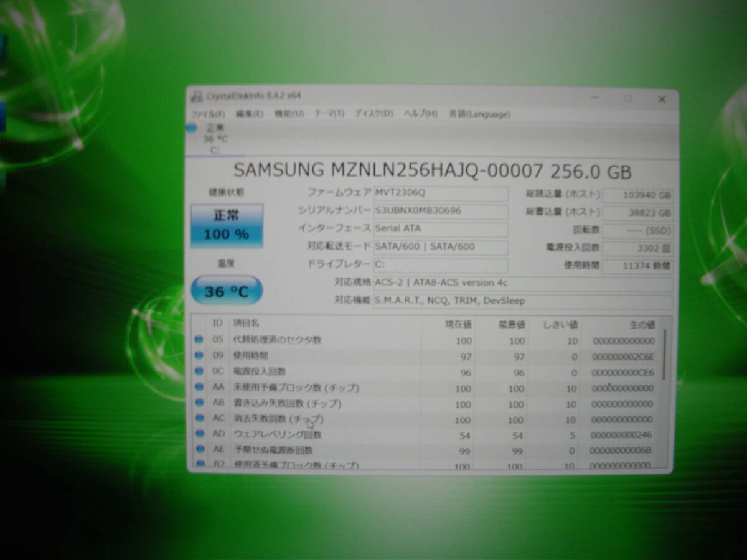Click the status dot for attribute 05

pyautogui.click(x=199, y=340)
